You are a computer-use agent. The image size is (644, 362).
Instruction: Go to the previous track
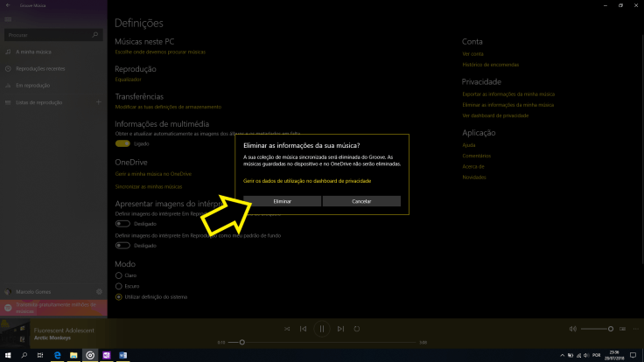pyautogui.click(x=304, y=329)
